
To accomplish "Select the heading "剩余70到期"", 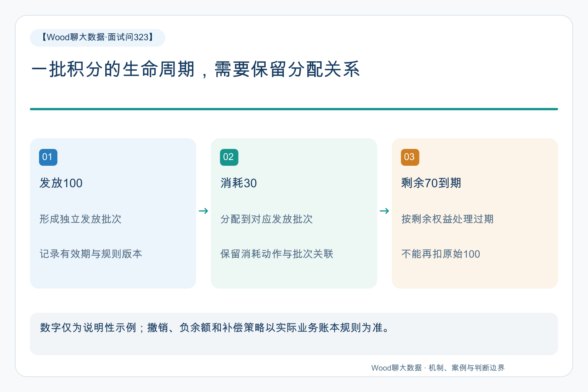I will 431,183.
